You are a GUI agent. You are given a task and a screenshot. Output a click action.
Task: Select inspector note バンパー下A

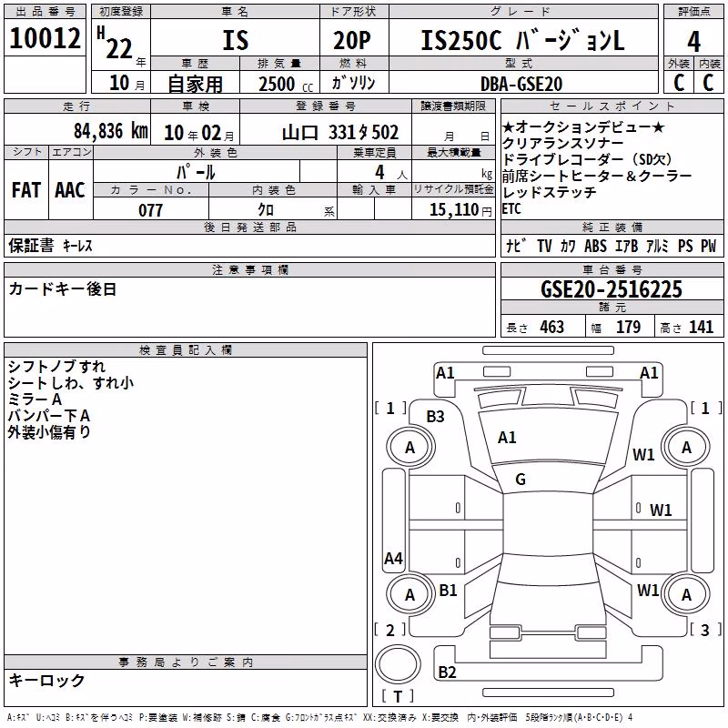(x=49, y=416)
